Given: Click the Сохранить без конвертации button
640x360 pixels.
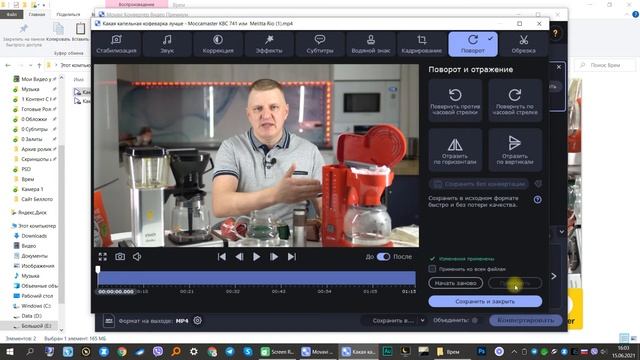Looking at the screenshot, I should (479, 184).
